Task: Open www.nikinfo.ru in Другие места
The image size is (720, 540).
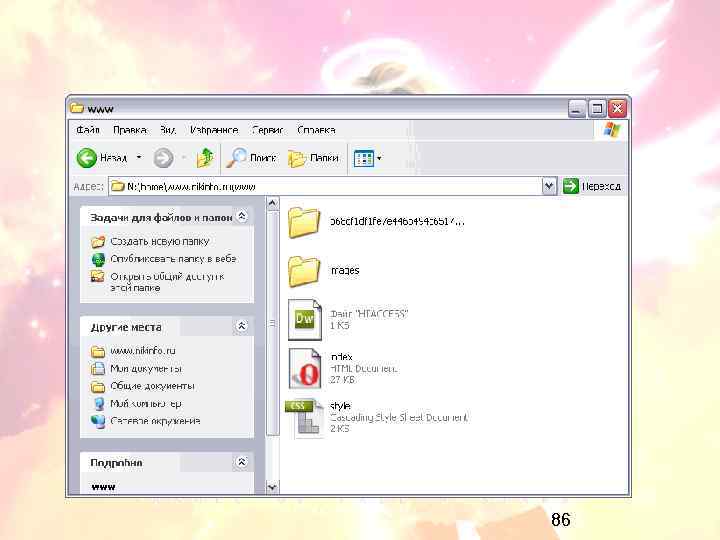Action: (143, 351)
